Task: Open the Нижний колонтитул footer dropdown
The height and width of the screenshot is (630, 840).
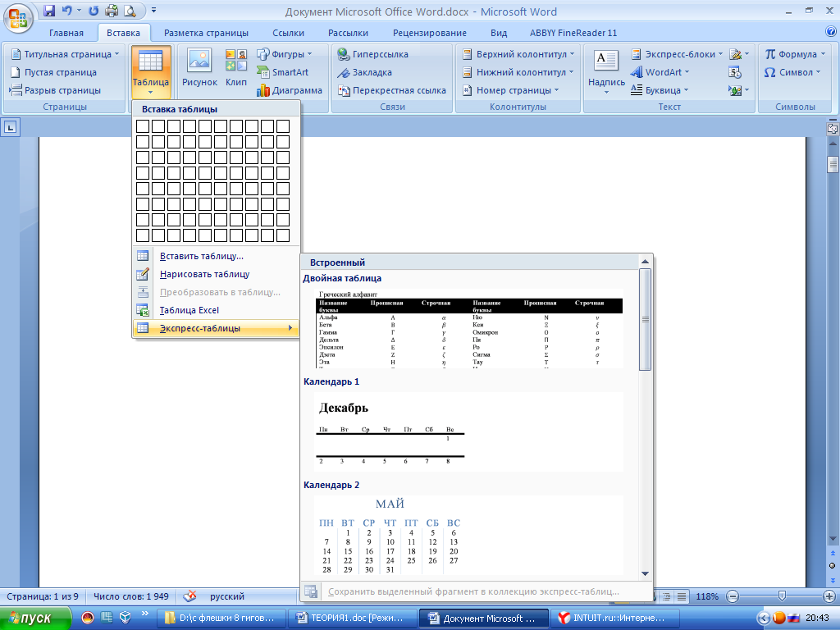Action: click(518, 72)
